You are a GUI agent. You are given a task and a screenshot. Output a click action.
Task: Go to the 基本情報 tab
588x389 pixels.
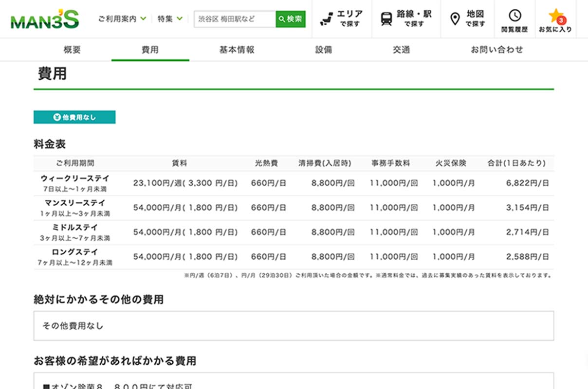(237, 50)
